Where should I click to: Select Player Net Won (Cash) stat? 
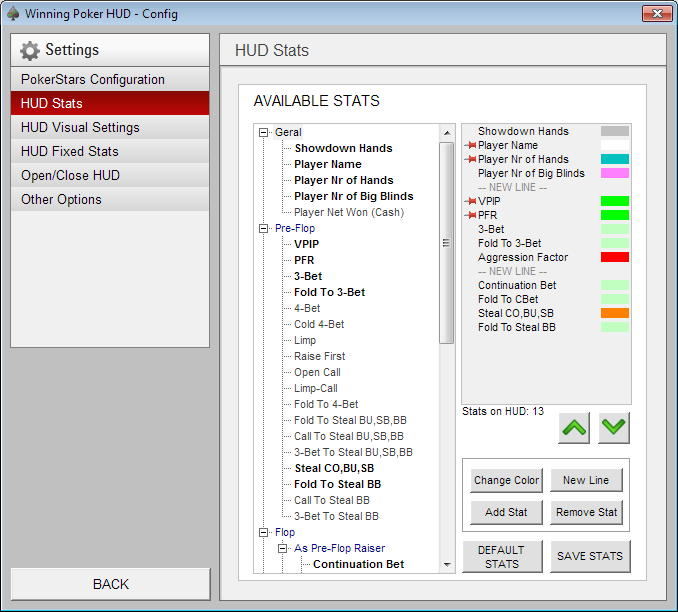click(349, 212)
